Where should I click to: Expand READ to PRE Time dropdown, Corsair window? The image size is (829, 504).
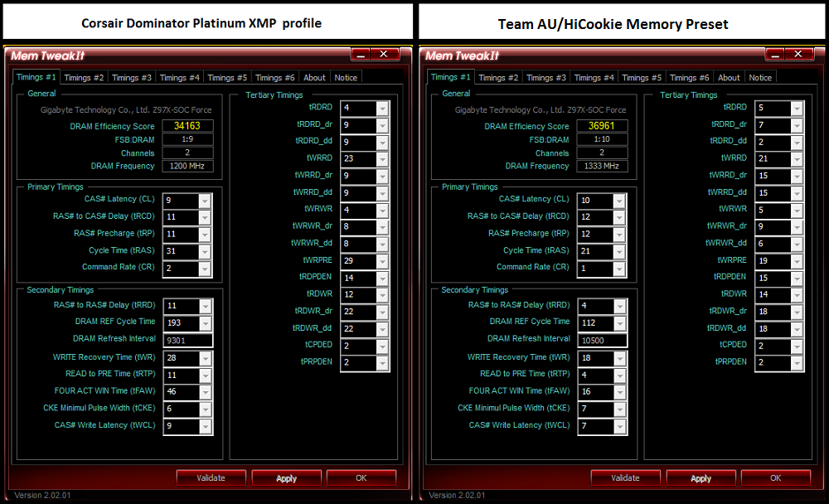pos(206,375)
